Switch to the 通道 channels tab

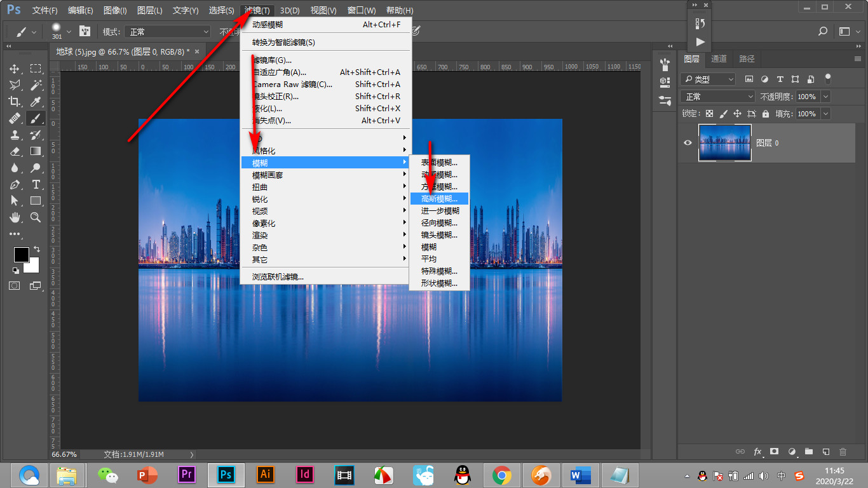pos(719,58)
